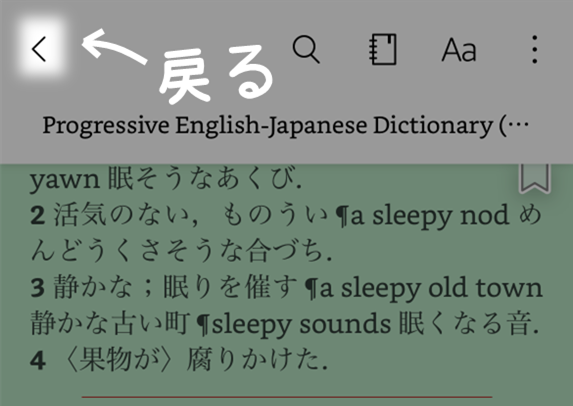Select the word "yawn" in the text

tap(65, 180)
